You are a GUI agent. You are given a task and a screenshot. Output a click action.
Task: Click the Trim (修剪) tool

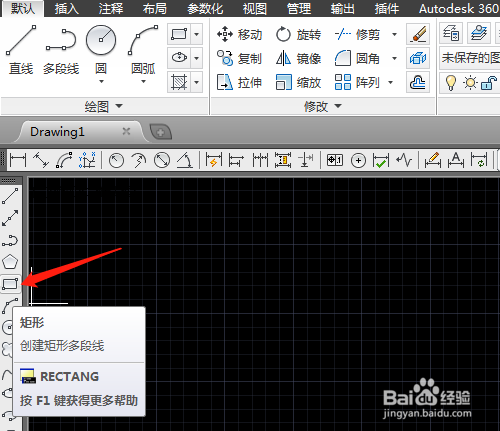pos(357,34)
